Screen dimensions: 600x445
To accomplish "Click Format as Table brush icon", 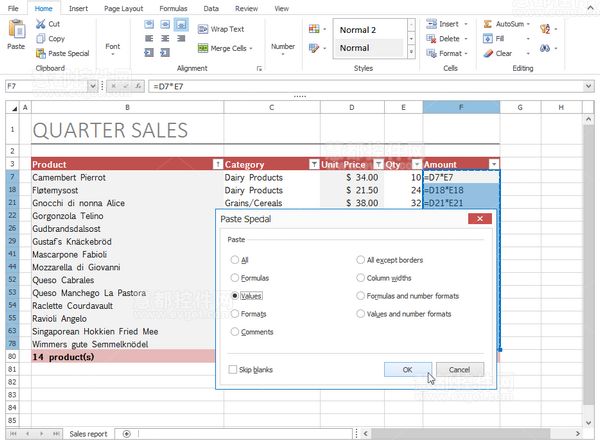I will pyautogui.click(x=314, y=48).
